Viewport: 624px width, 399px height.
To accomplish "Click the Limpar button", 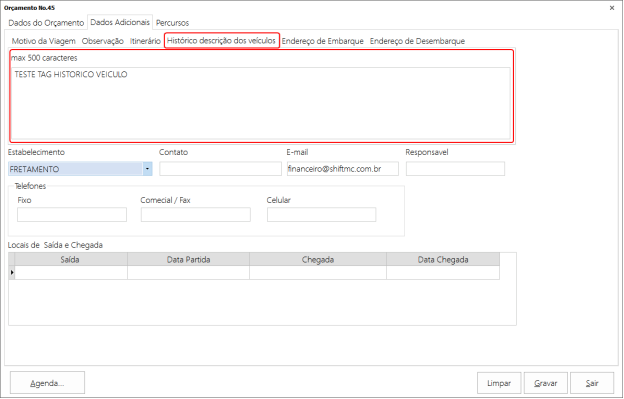I will 499,383.
